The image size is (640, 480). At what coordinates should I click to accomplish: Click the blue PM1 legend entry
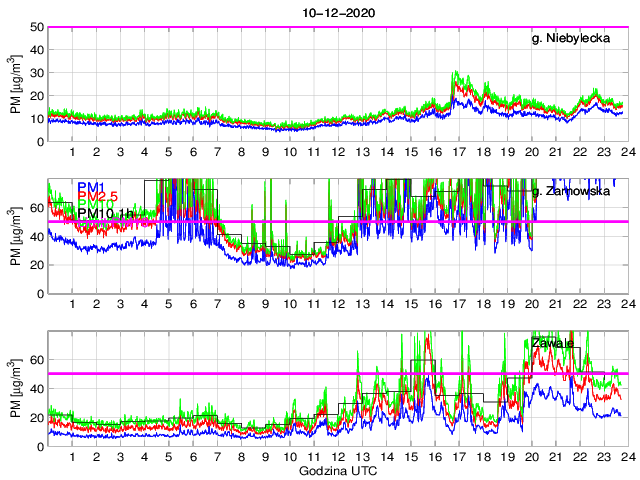point(63,186)
